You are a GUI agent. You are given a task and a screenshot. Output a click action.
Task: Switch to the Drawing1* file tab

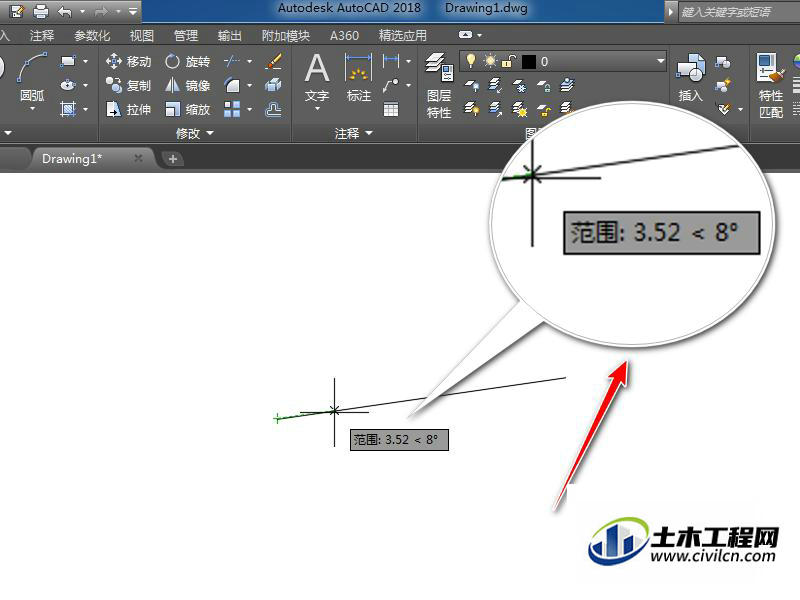click(x=72, y=159)
